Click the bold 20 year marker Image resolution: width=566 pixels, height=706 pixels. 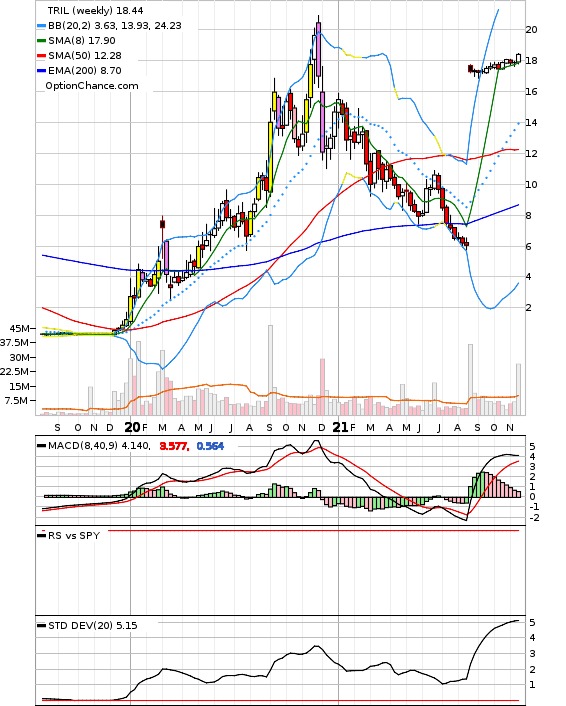coord(132,427)
